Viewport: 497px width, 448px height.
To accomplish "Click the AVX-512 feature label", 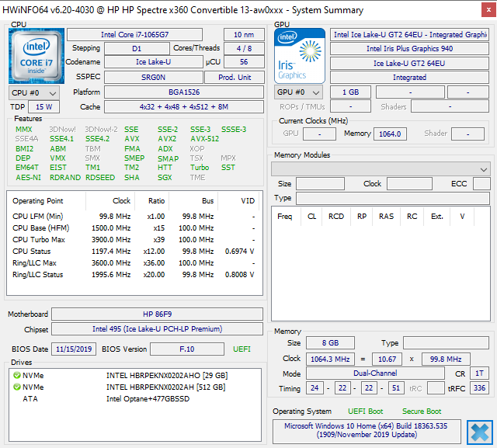I will 205,139.
